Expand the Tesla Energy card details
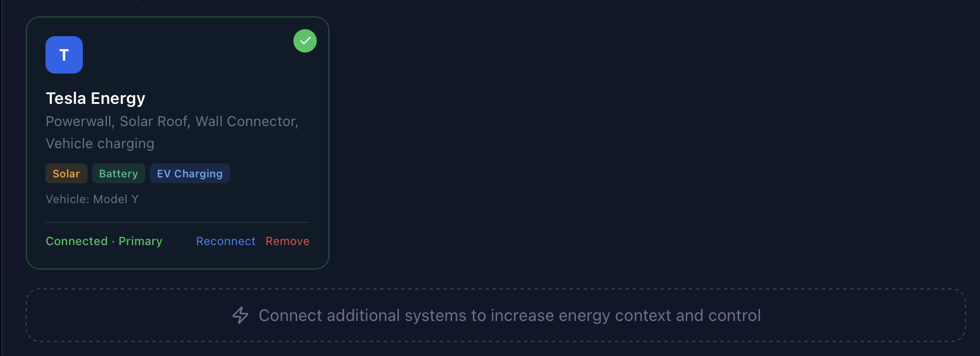 [176, 143]
